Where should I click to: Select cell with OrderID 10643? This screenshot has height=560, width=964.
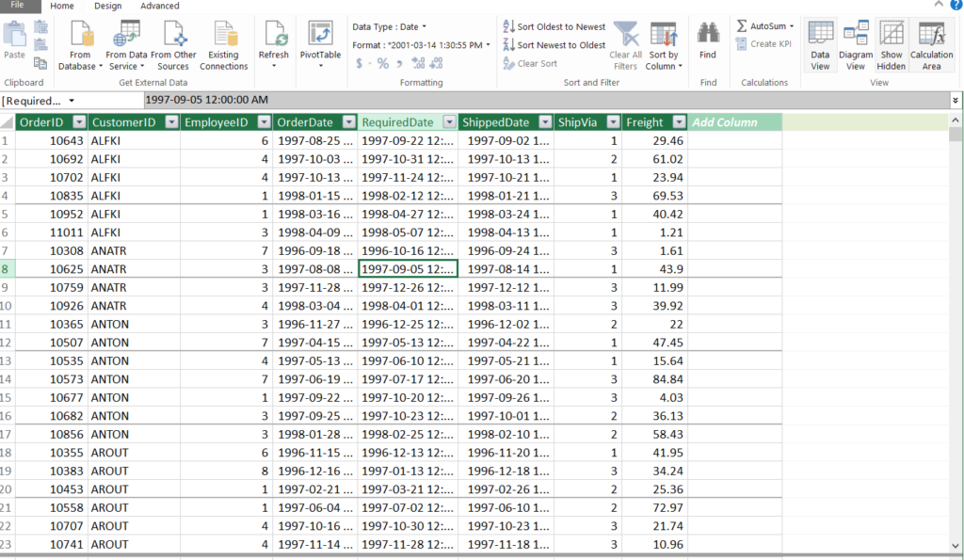52,140
